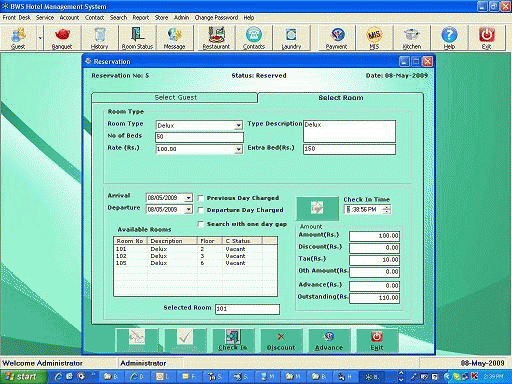Open the Contact menu
The height and width of the screenshot is (384, 512).
tap(94, 17)
